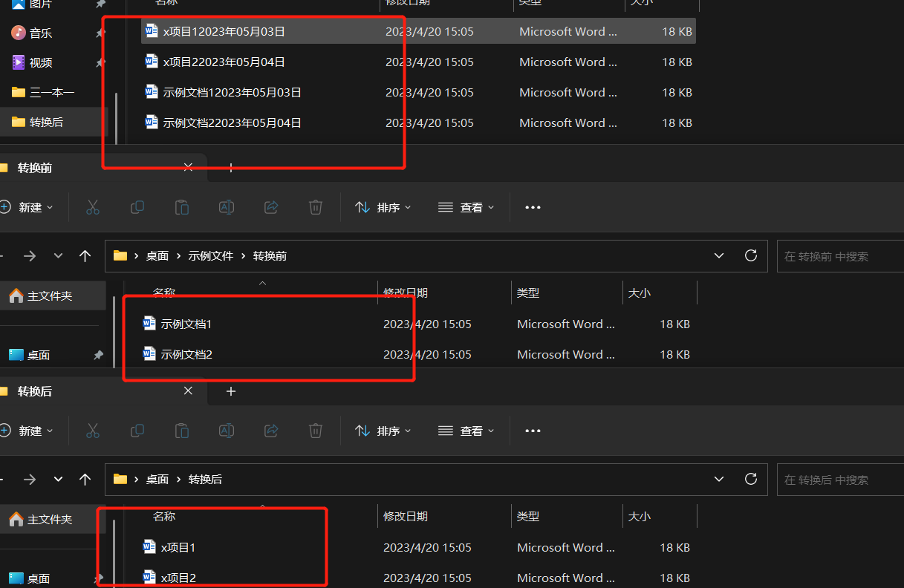
Task: Refresh the 转换前 folder view
Action: (751, 255)
